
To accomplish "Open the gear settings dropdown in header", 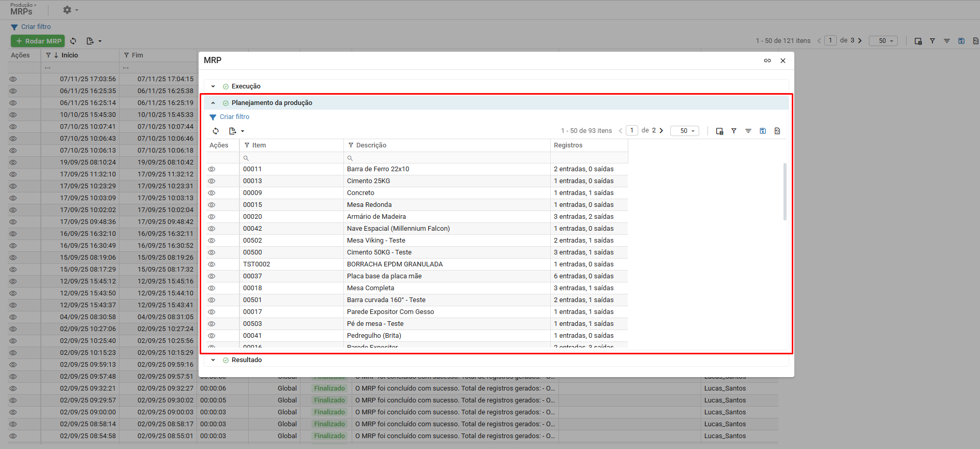I will 70,10.
